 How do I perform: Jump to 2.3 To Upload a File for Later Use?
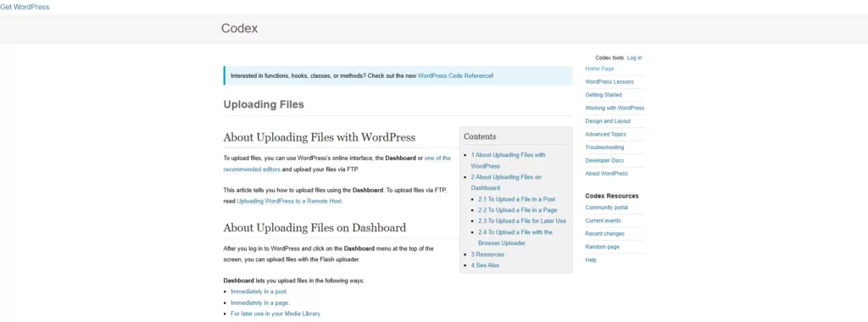pyautogui.click(x=522, y=221)
